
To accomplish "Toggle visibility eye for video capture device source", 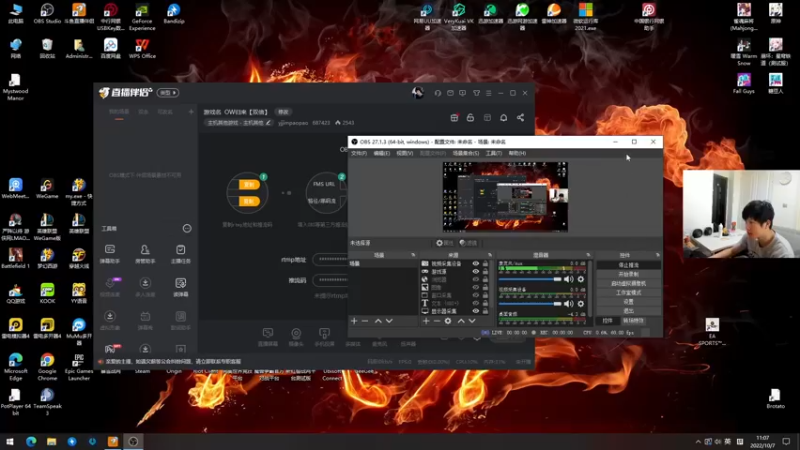I will point(476,263).
